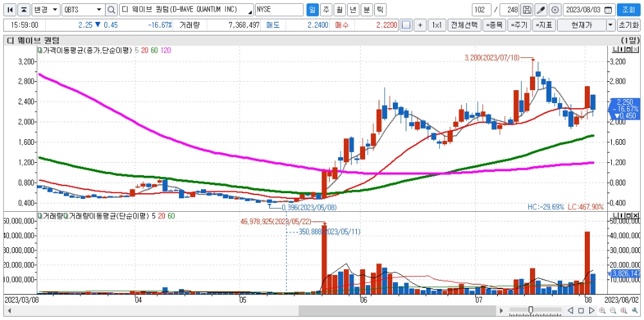Open the 현재가 dropdown arrow
Viewport: 644px width, 320px height.
point(611,25)
